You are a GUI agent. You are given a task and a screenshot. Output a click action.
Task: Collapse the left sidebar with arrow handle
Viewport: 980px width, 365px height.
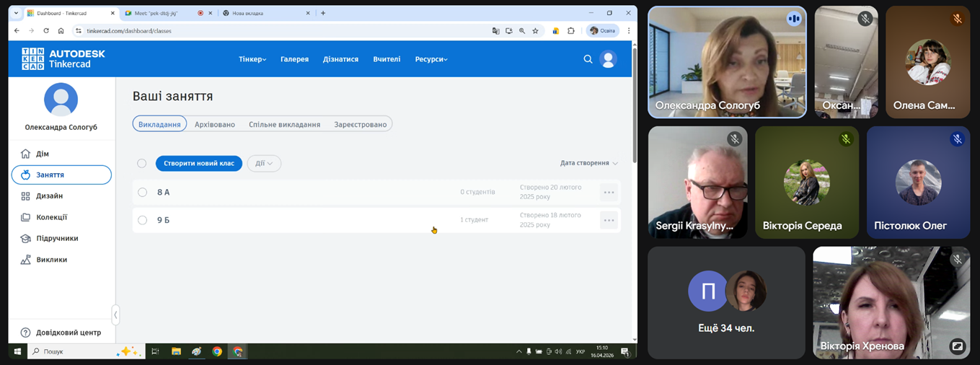(115, 315)
